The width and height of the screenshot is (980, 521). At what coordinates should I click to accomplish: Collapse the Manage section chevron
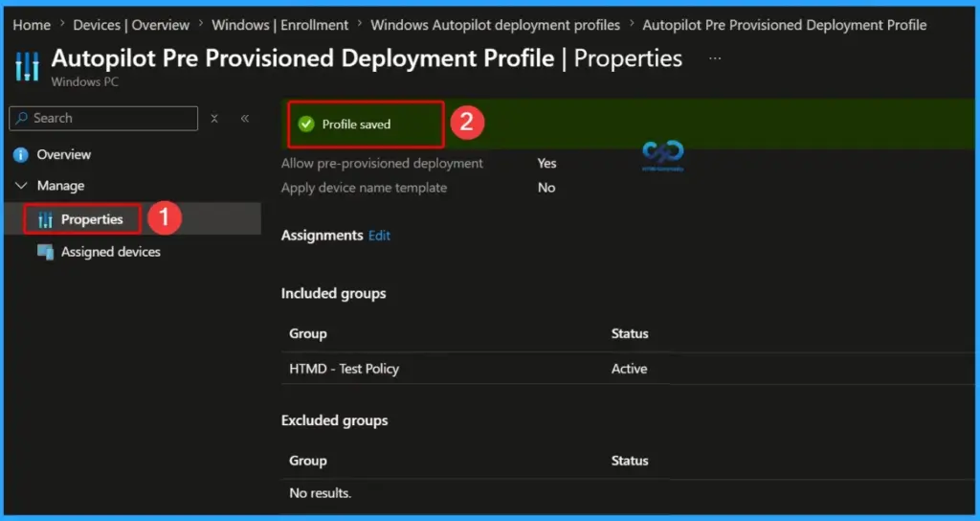21,186
